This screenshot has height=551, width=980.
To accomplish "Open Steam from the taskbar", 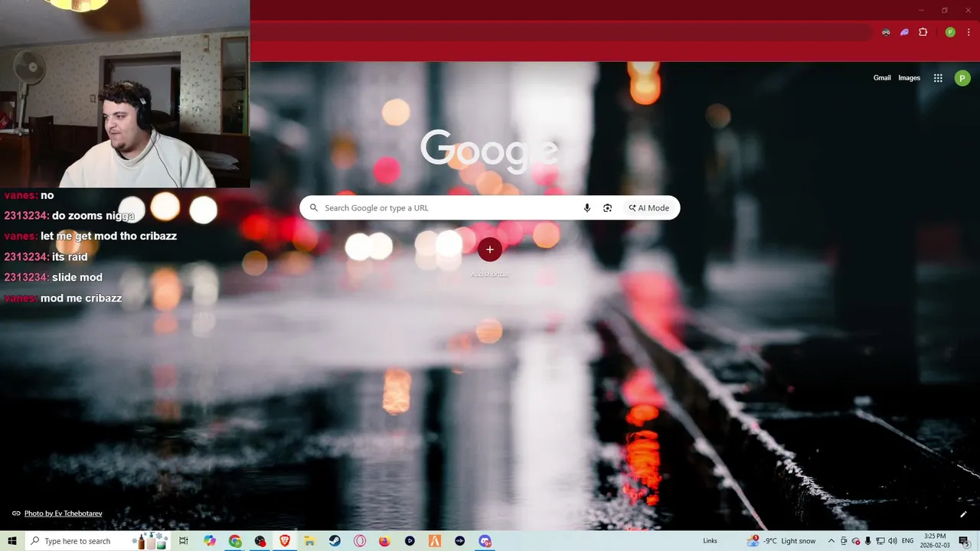I will coord(335,541).
